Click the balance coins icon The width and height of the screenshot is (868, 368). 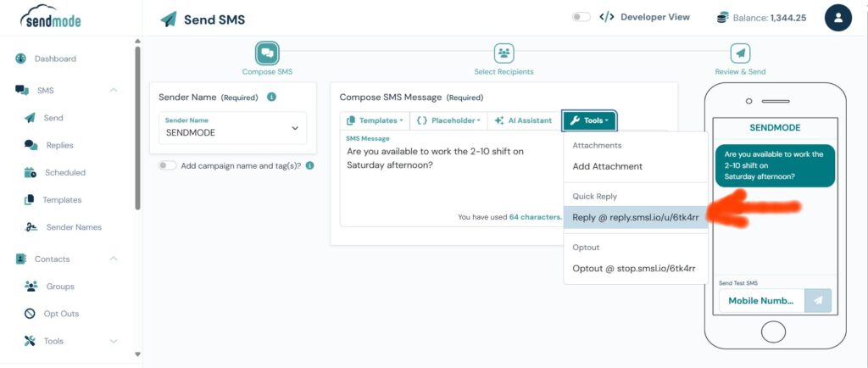tap(722, 18)
